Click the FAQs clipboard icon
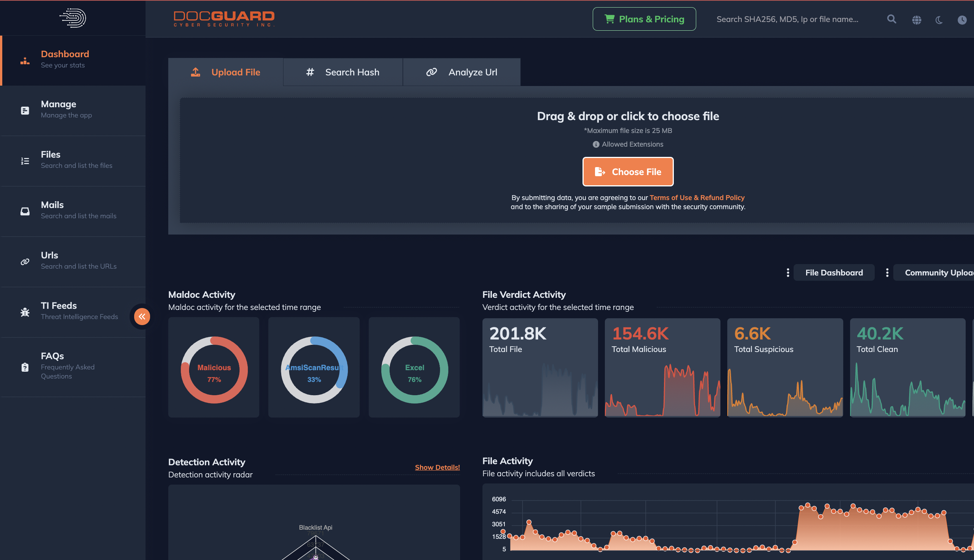 [x=25, y=367]
